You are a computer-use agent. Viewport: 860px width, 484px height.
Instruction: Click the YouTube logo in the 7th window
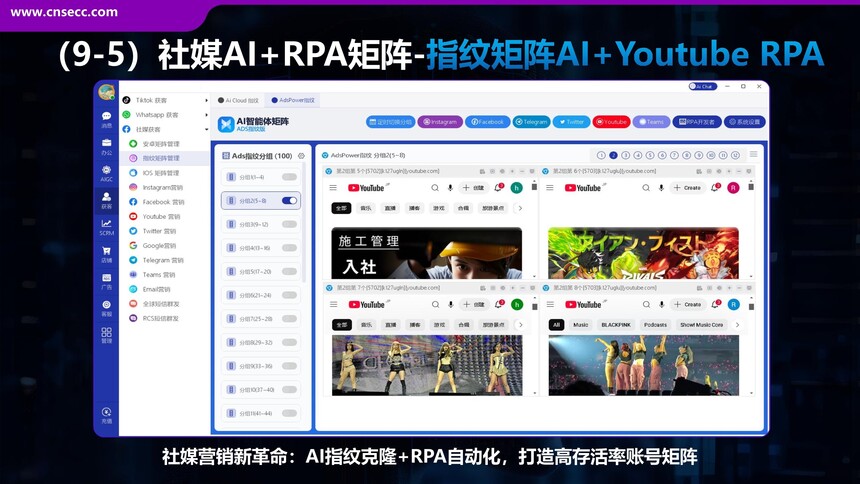(x=367, y=305)
